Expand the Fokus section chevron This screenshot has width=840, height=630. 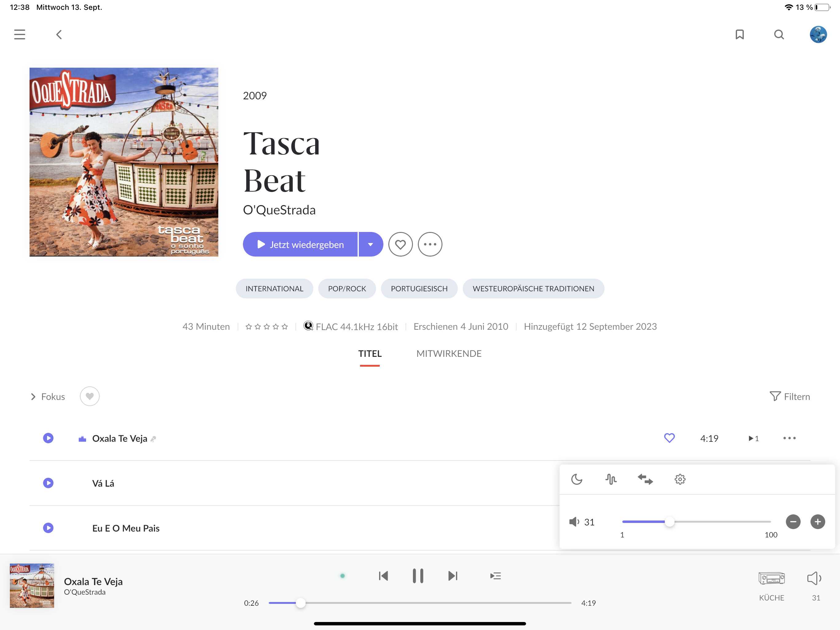[33, 397]
